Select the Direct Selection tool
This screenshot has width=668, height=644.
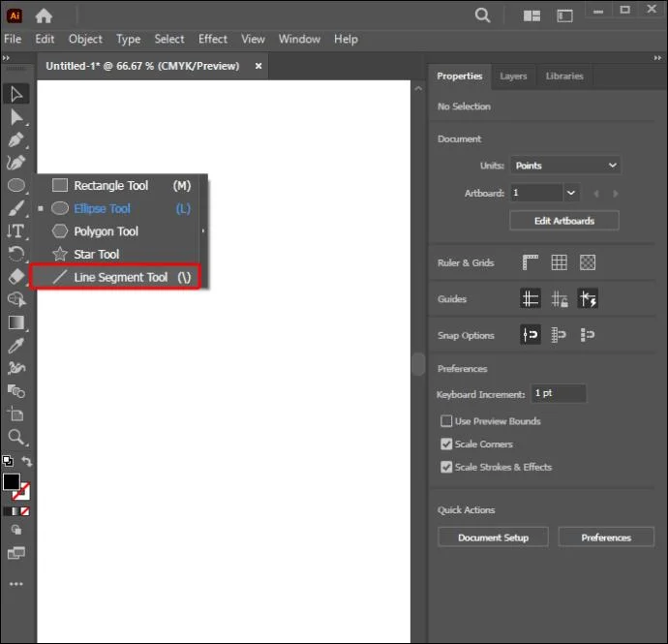16,117
